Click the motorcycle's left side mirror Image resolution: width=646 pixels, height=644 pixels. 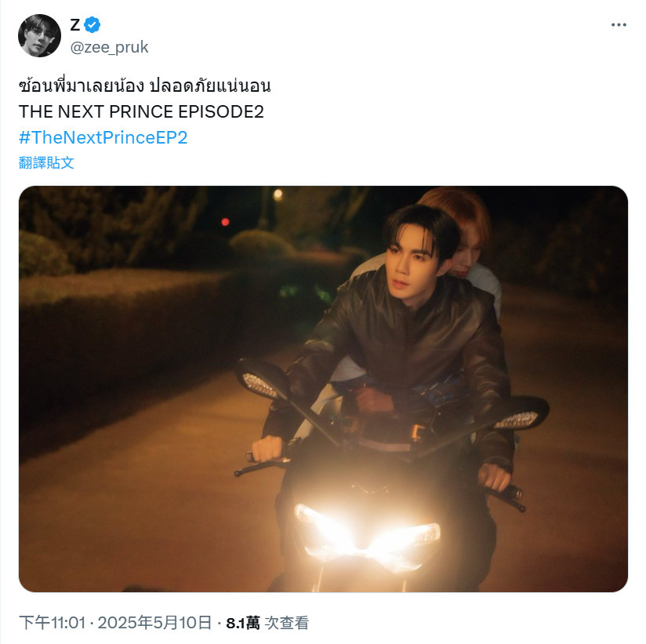pyautogui.click(x=261, y=379)
